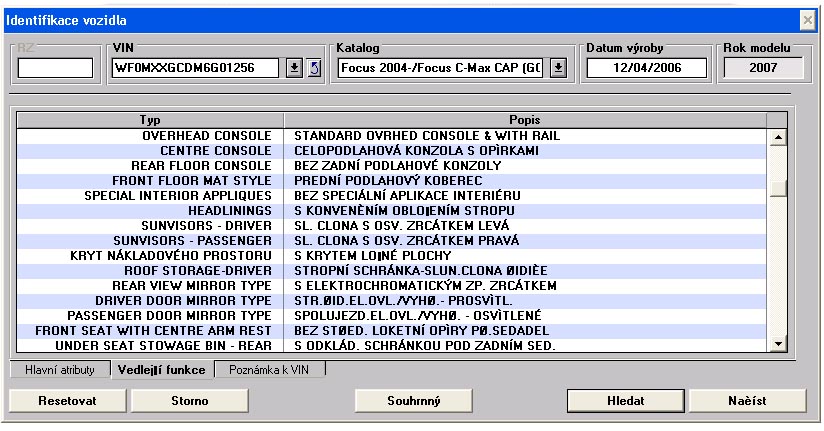824x431 pixels.
Task: Click the Souhrnný button
Action: pyautogui.click(x=414, y=400)
